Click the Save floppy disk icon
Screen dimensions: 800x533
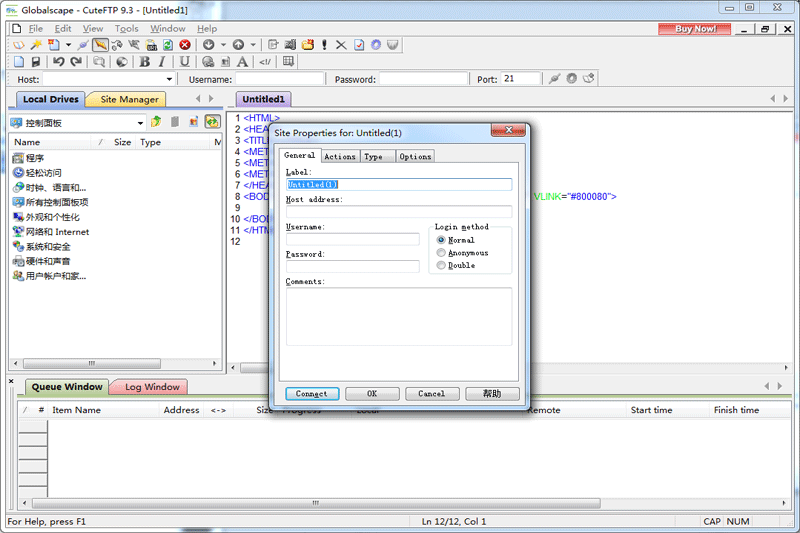coord(36,62)
